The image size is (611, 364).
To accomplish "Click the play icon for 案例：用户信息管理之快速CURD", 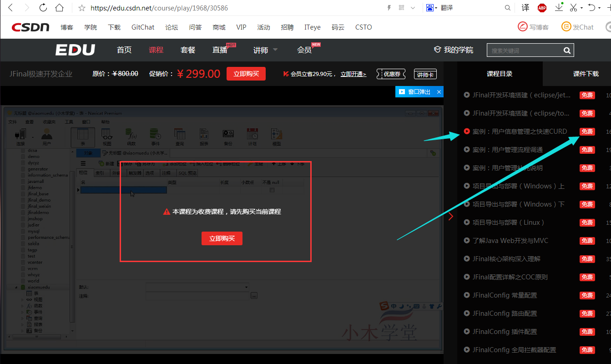I will click(x=467, y=131).
